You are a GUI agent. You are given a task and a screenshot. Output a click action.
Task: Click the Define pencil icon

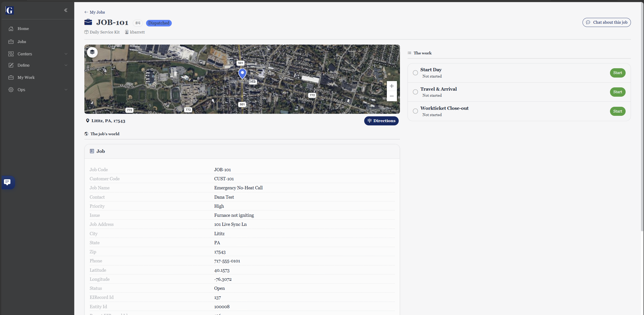click(x=11, y=65)
